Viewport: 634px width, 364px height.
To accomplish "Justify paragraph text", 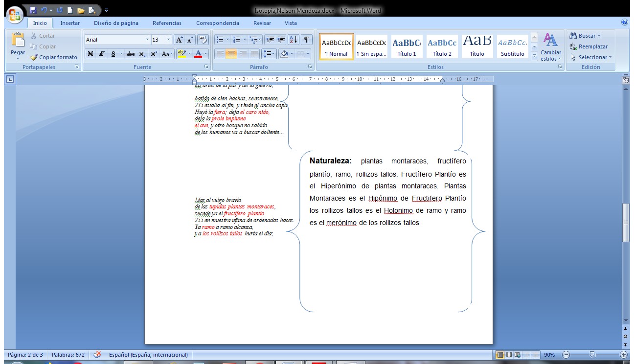I will point(254,54).
